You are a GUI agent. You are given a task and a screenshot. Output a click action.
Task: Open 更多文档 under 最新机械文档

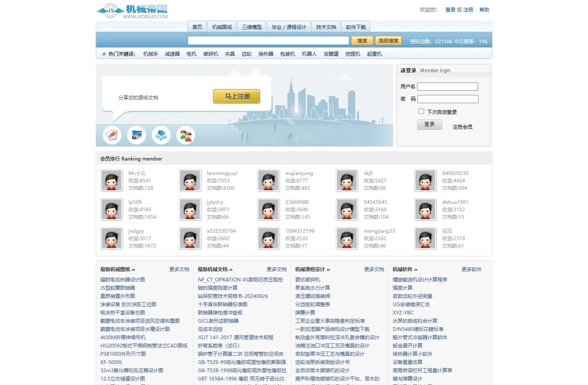[x=277, y=269]
